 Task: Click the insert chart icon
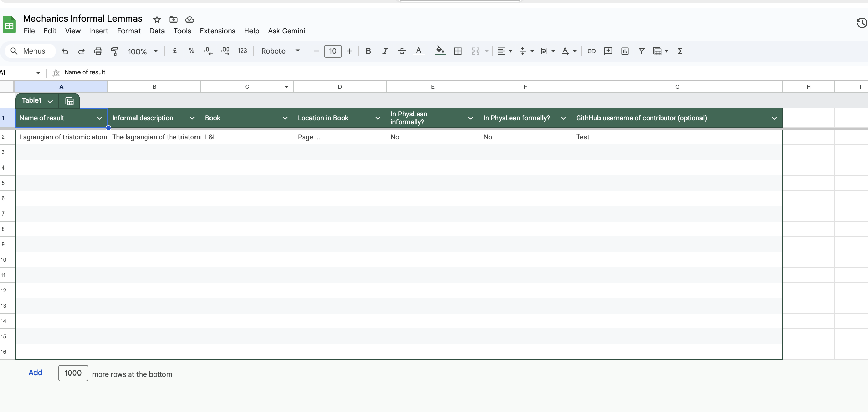625,51
